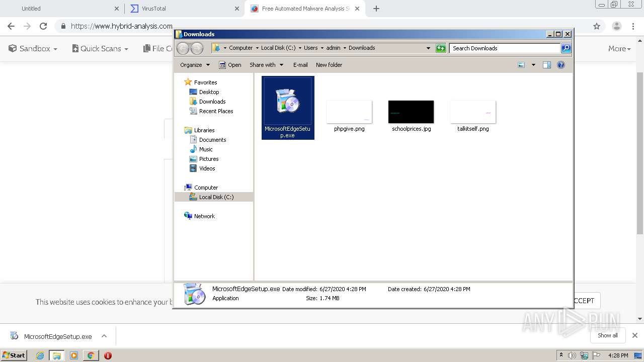
Task: Click the search magnifier icon in Explorer
Action: point(566,48)
